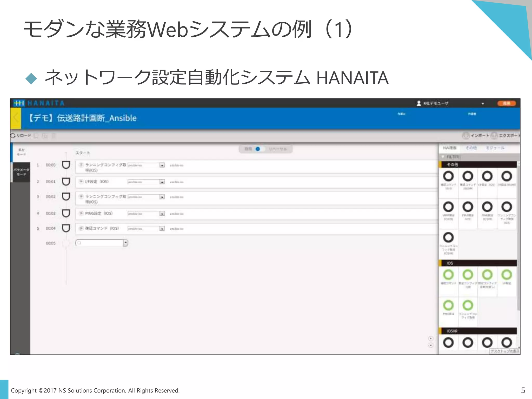
Task: Select PING設定(IOSXR) black ring icon
Action: coord(487,207)
